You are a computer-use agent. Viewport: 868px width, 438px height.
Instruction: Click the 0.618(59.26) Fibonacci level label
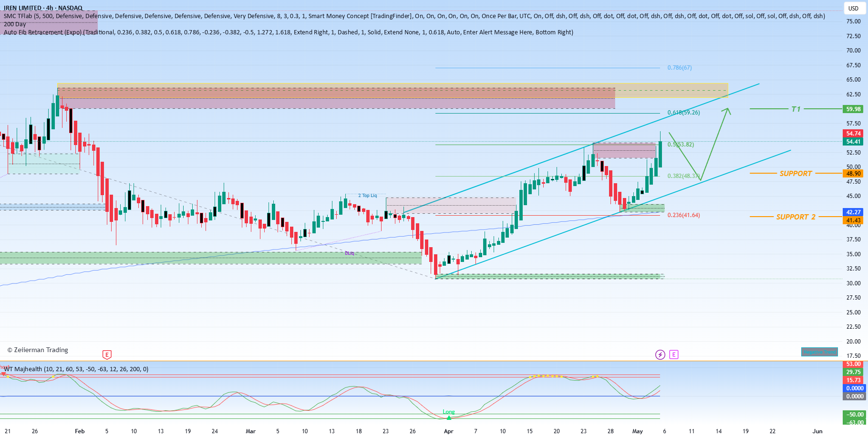[683, 113]
